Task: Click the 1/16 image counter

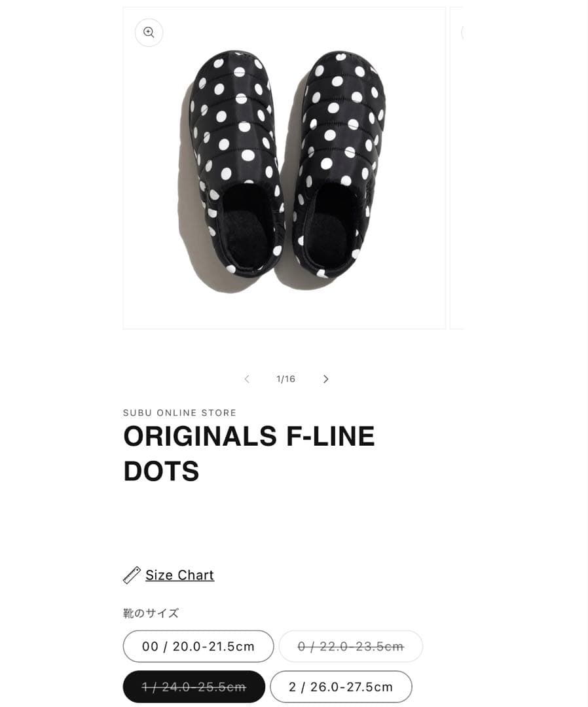Action: [x=286, y=379]
